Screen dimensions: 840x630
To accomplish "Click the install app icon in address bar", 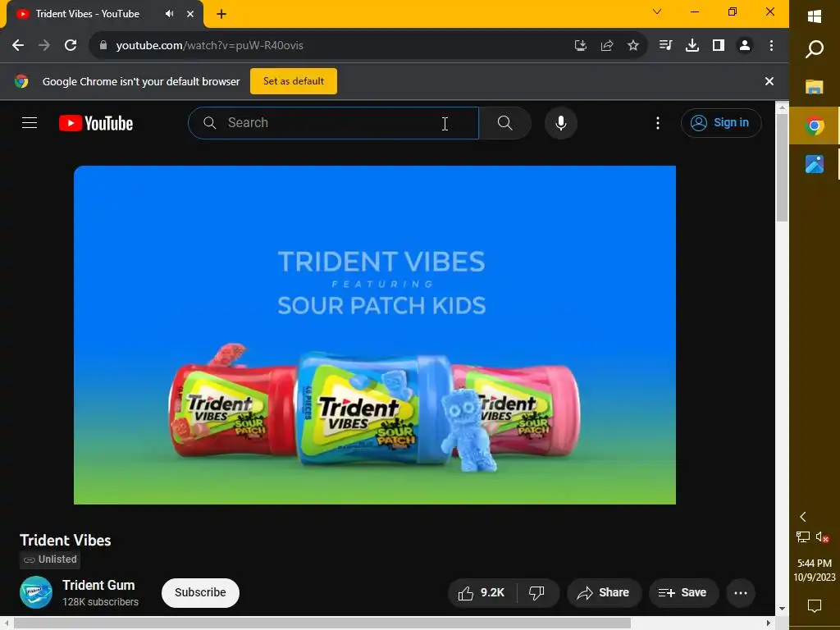I will coord(581,46).
